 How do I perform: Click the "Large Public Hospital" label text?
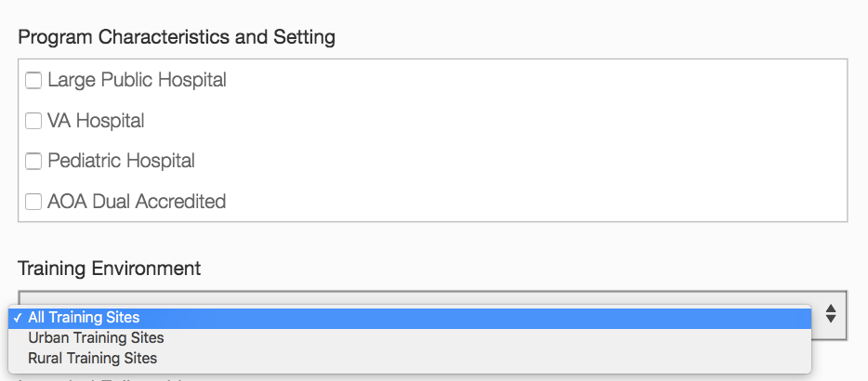point(137,81)
